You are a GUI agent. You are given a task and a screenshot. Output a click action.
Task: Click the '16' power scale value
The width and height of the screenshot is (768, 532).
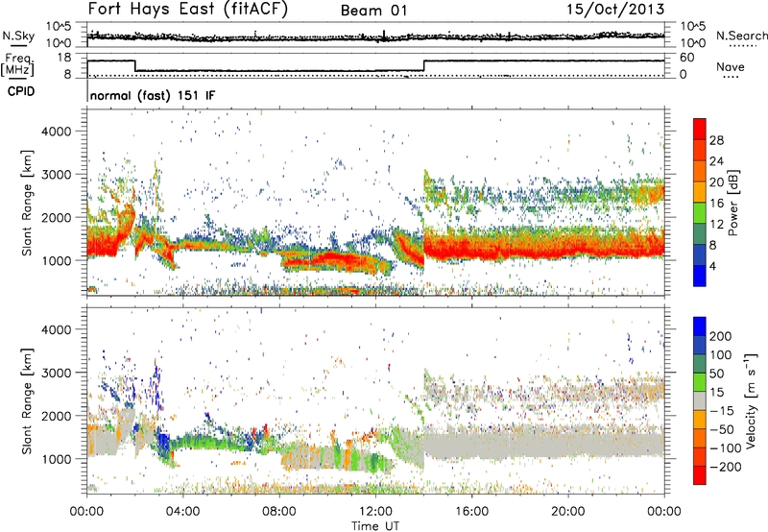[x=716, y=204]
